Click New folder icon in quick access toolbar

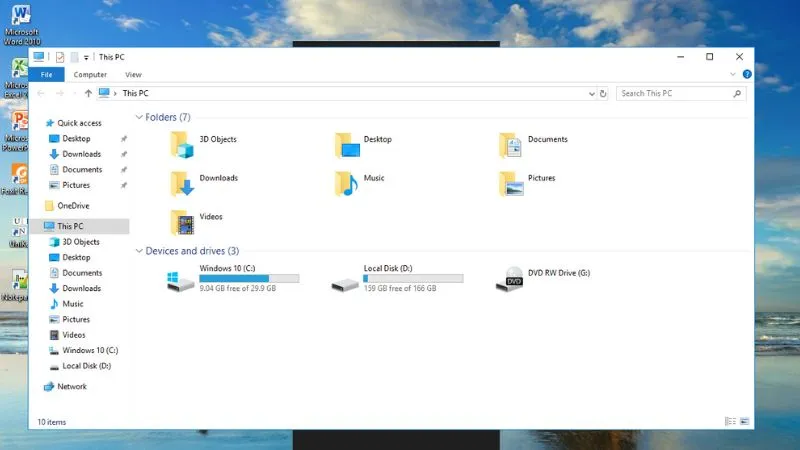74,57
